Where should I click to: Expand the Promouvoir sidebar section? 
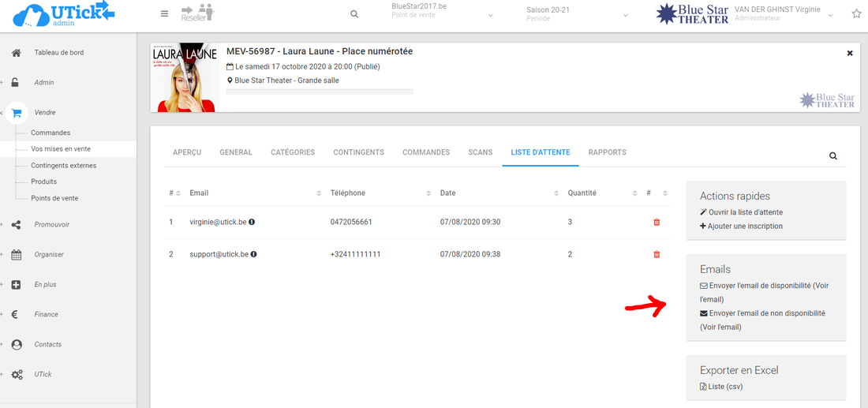(x=51, y=225)
